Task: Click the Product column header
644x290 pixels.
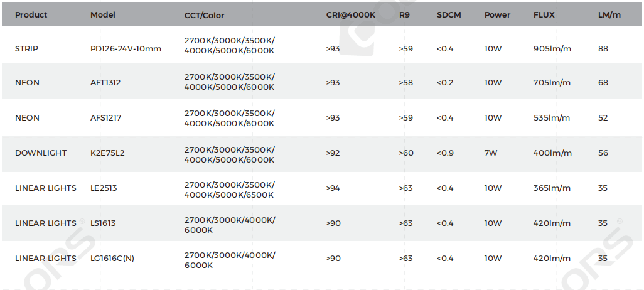Action: [x=31, y=15]
